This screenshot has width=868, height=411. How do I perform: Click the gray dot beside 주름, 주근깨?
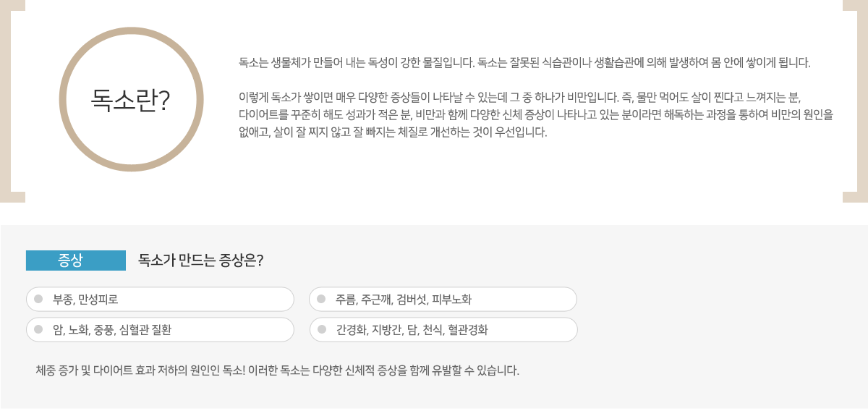click(321, 299)
